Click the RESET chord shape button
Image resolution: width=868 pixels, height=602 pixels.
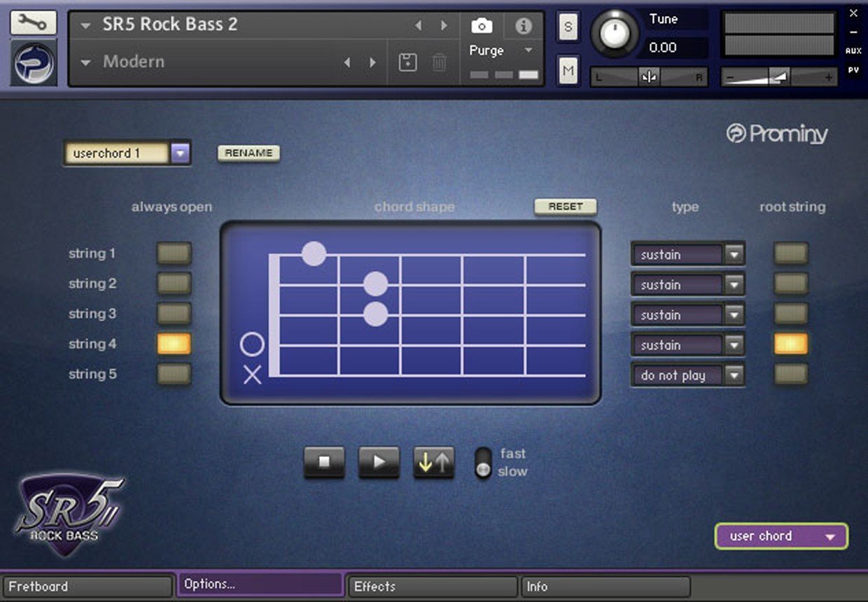pyautogui.click(x=565, y=206)
